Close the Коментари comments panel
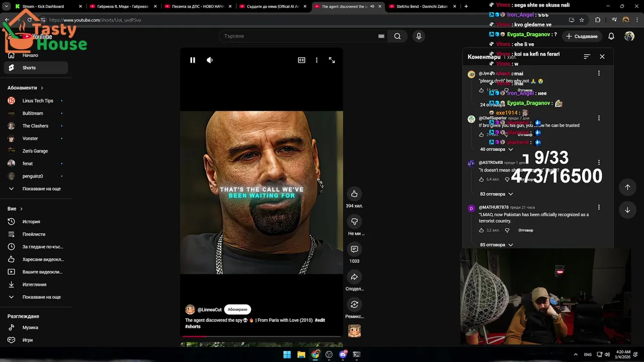The width and height of the screenshot is (644, 362). 602,57
